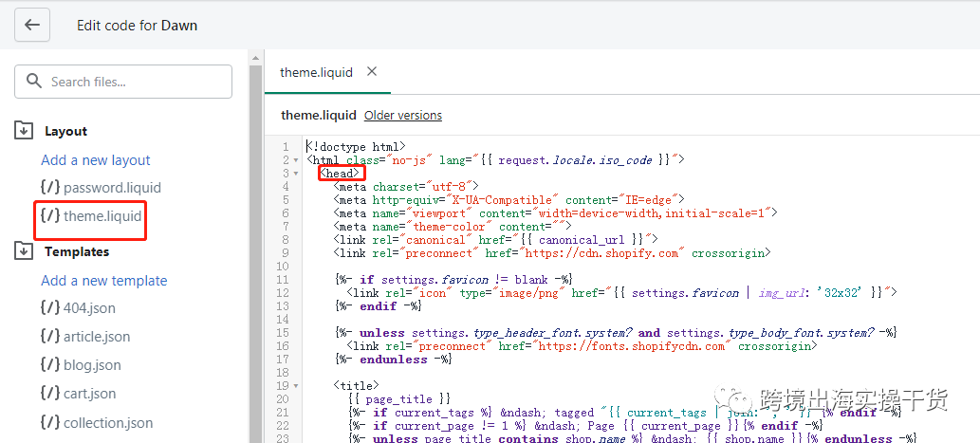Open article.json template
The width and height of the screenshot is (980, 443).
coord(97,337)
